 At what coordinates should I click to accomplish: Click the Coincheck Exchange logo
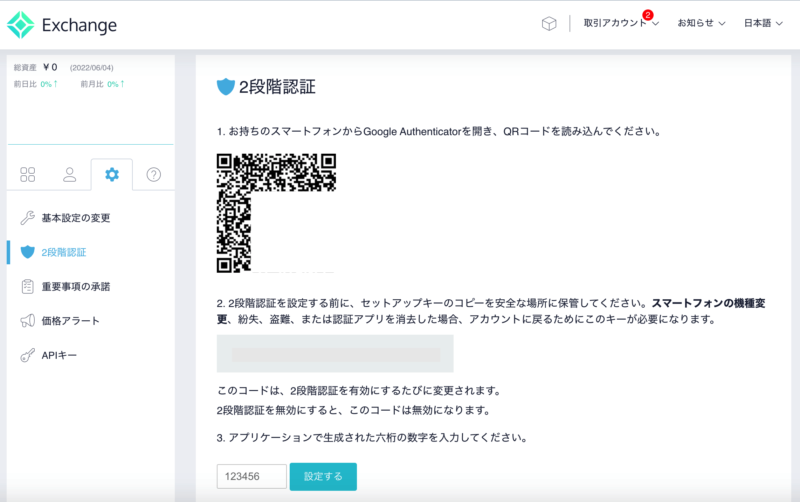pos(62,24)
